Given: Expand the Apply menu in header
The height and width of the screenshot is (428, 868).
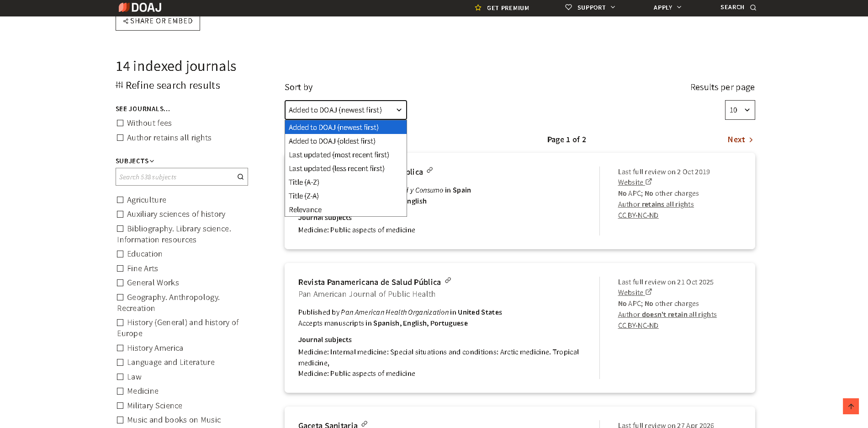Looking at the screenshot, I should click(x=679, y=7).
